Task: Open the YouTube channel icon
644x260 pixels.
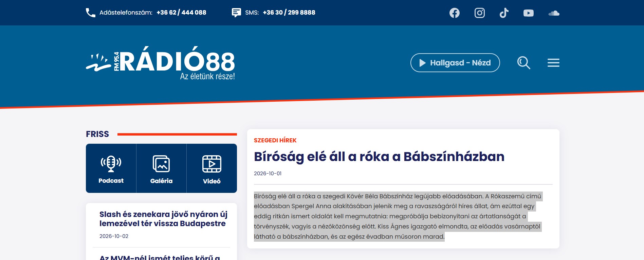Action: click(529, 13)
